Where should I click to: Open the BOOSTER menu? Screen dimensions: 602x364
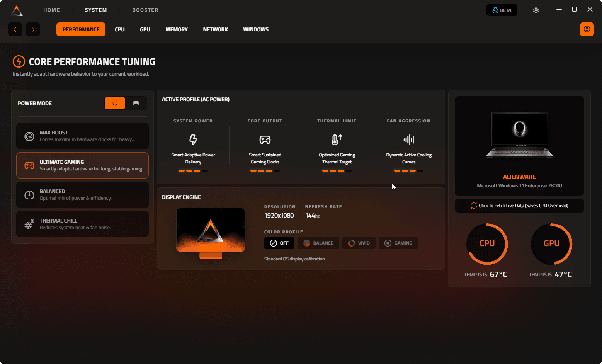[145, 10]
